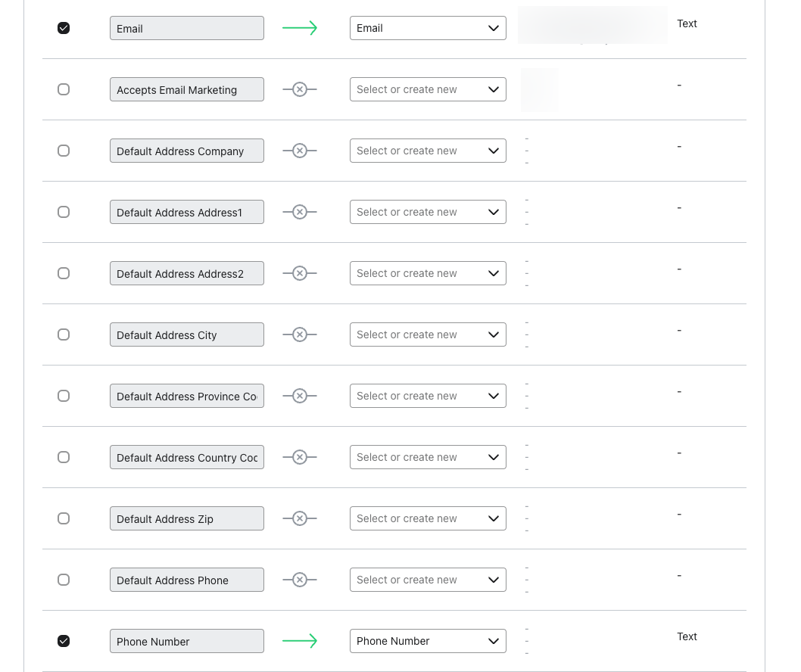Click the green mapping arrow for Email
This screenshot has height=672, width=801.
pos(299,28)
